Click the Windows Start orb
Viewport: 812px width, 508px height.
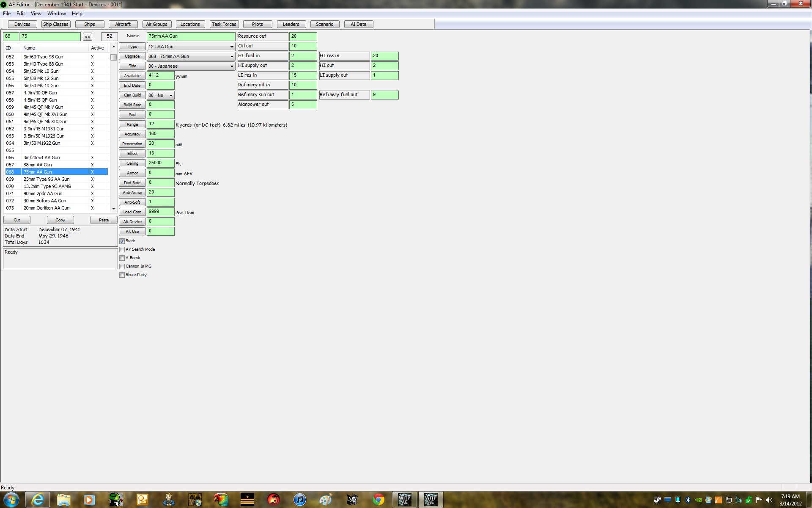click(x=11, y=500)
